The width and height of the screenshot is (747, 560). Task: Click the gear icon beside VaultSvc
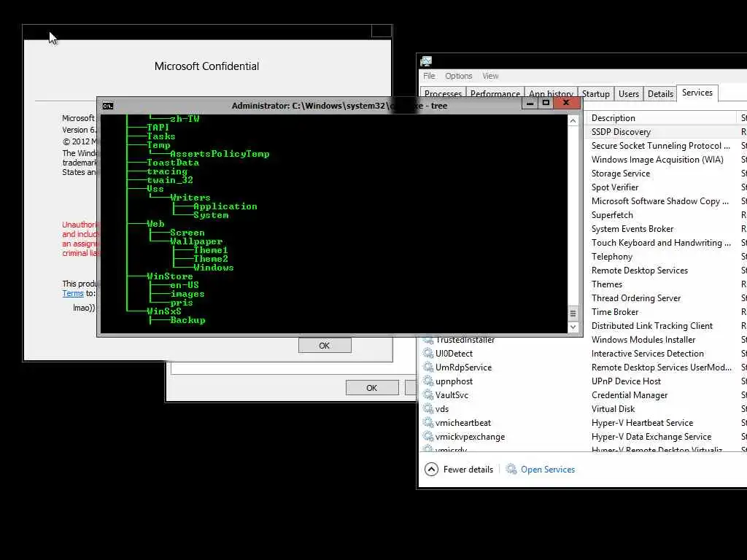pos(427,394)
